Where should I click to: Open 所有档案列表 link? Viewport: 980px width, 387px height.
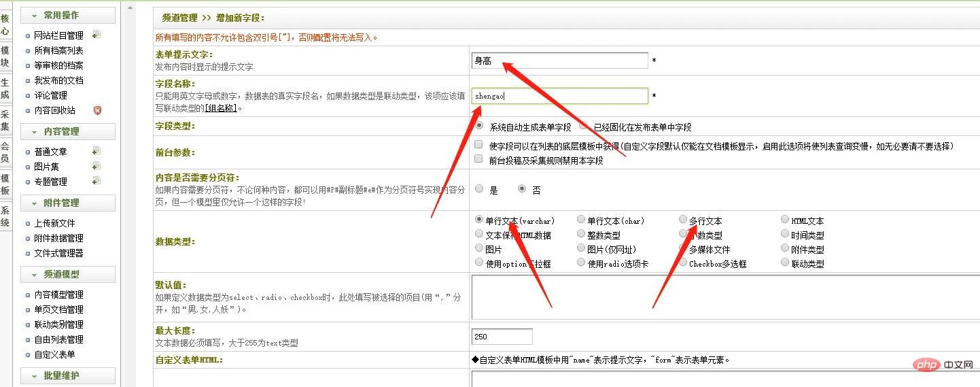[x=58, y=50]
